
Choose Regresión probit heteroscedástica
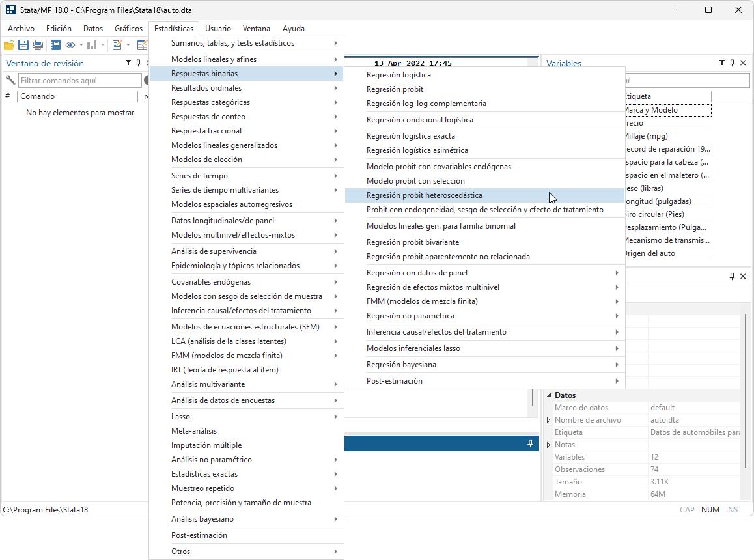coord(484,195)
